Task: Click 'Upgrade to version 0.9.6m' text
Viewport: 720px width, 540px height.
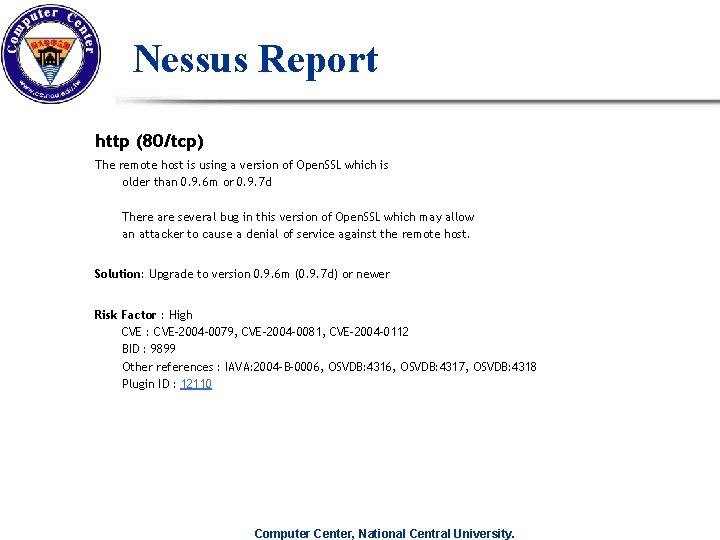Action: [270, 274]
